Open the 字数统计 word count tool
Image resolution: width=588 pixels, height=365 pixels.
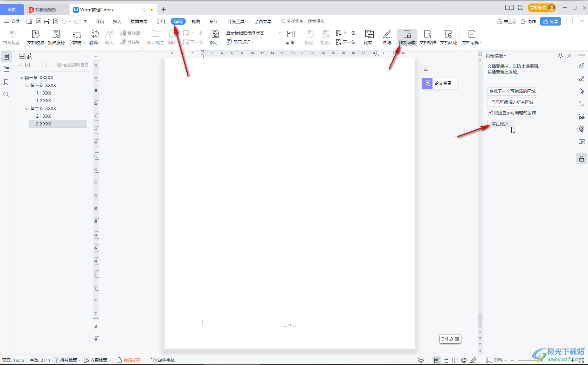(77, 37)
